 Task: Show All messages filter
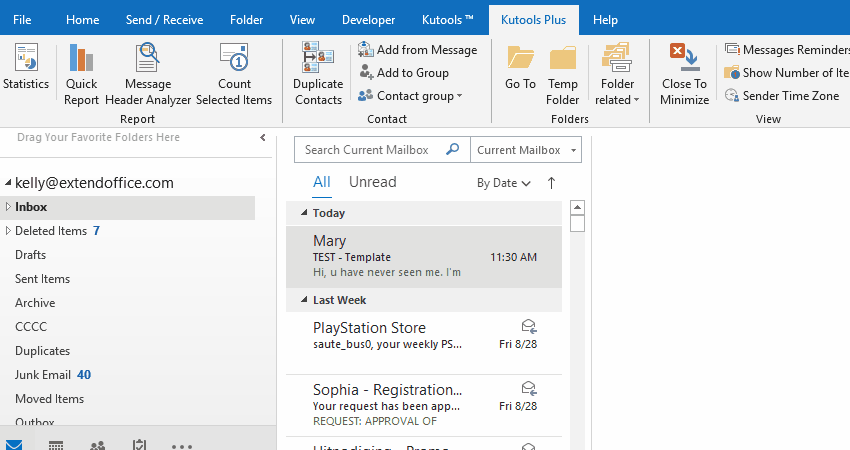321,182
